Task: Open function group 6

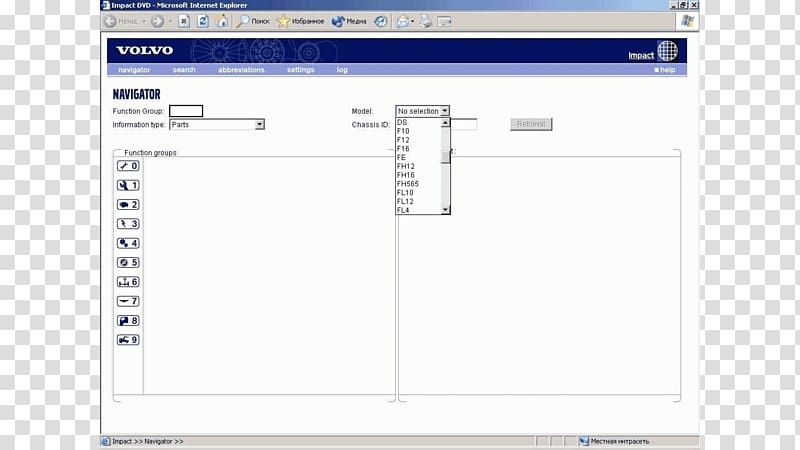Action: (x=128, y=282)
